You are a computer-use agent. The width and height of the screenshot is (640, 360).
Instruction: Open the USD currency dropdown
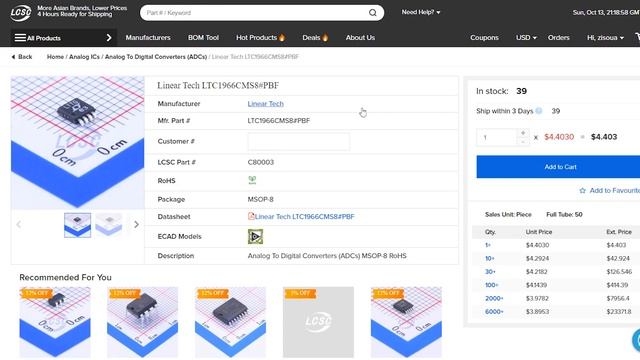click(x=526, y=38)
